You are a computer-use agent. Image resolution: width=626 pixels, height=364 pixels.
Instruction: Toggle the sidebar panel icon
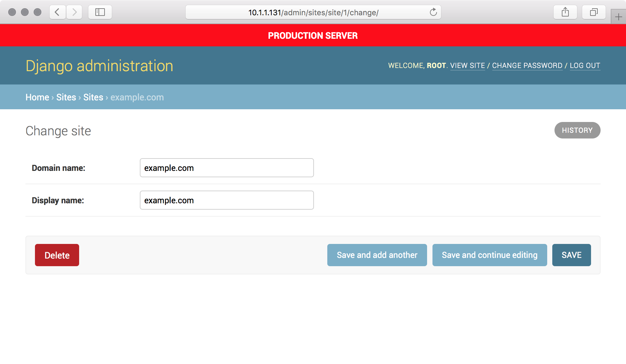pos(100,12)
